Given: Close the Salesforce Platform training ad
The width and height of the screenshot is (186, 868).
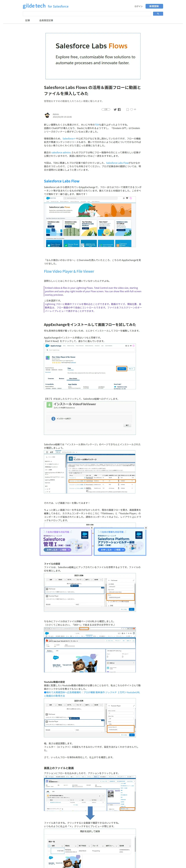Looking at the screenshot, I should point(146,528).
